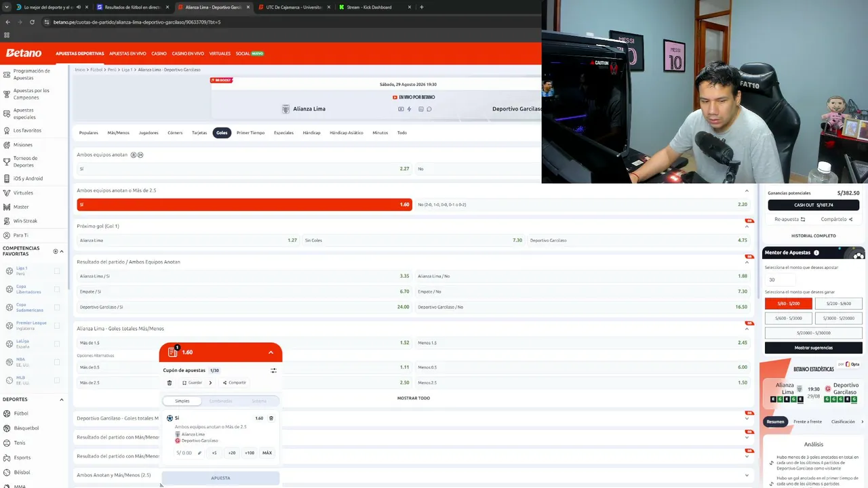Collapse the bet slip with the chevron
868x488 pixels.
click(271, 352)
